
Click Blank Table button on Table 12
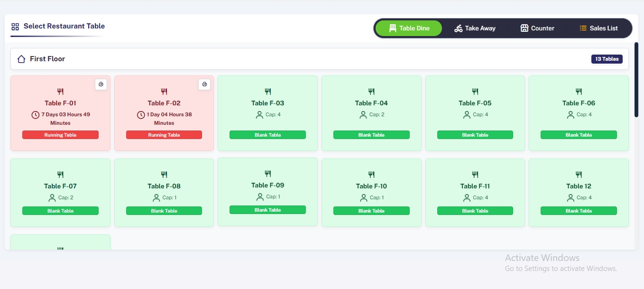tap(579, 211)
